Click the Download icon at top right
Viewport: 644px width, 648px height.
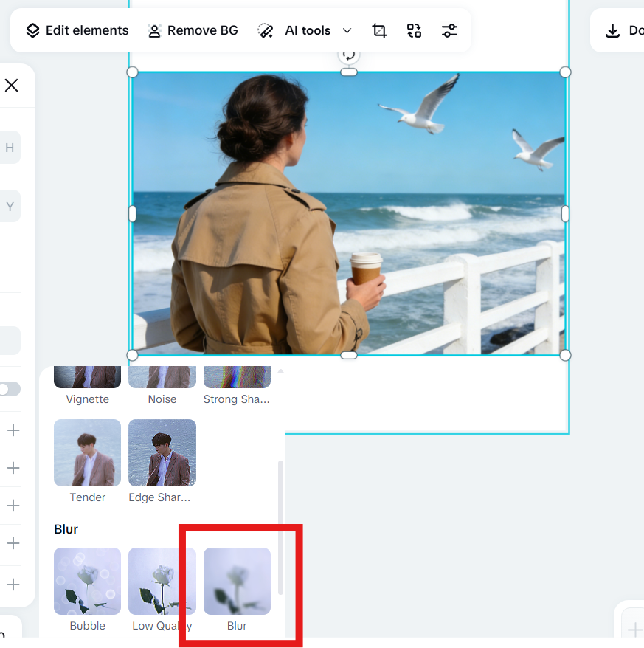click(x=612, y=31)
